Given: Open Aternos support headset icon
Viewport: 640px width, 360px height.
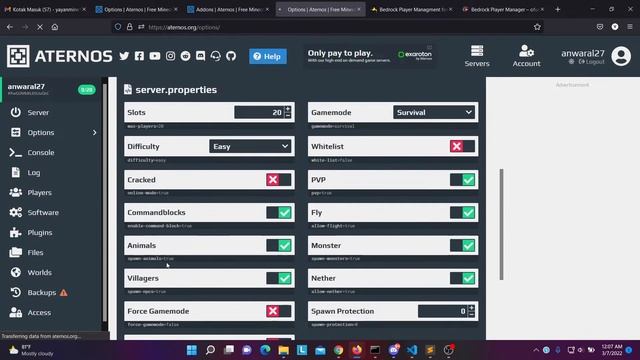Looking at the screenshot, I should tap(216, 56).
